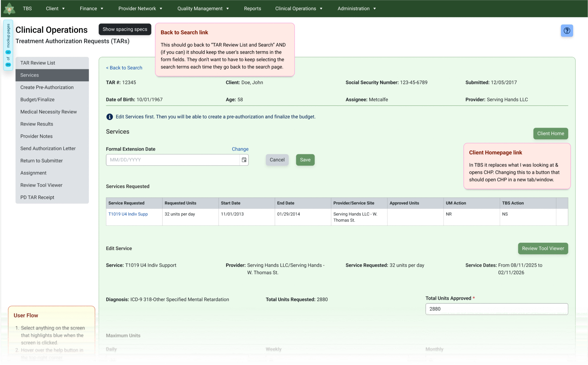The image size is (588, 365).
Task: Click the 32 units per day table cell
Action: coord(190,217)
